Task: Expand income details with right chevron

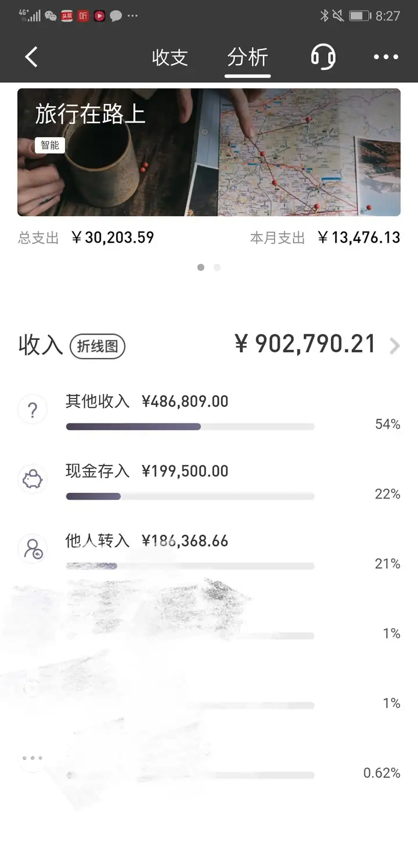Action: coord(395,347)
